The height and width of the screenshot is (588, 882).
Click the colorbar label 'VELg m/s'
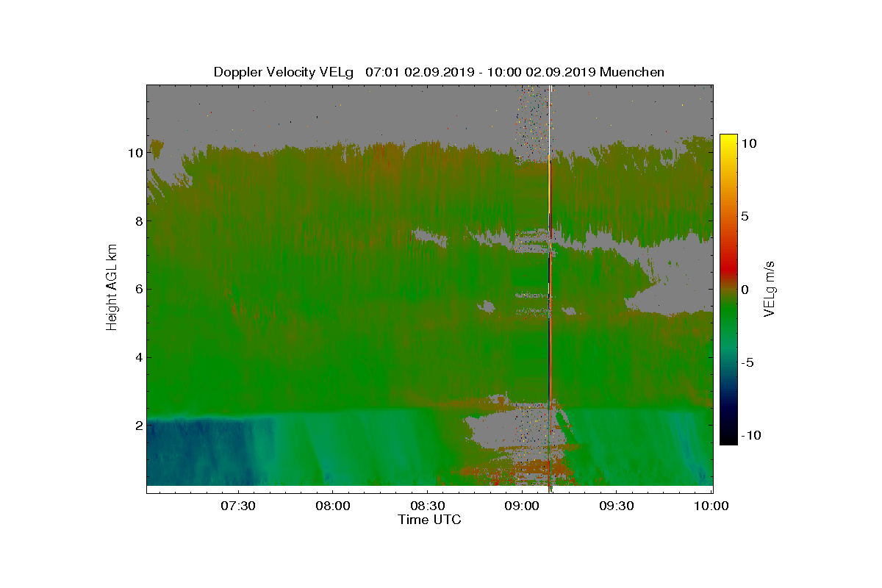769,289
